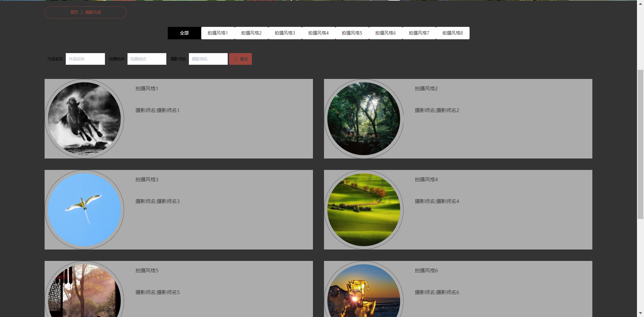Switch to the 拍摄风格3 tab

point(285,33)
